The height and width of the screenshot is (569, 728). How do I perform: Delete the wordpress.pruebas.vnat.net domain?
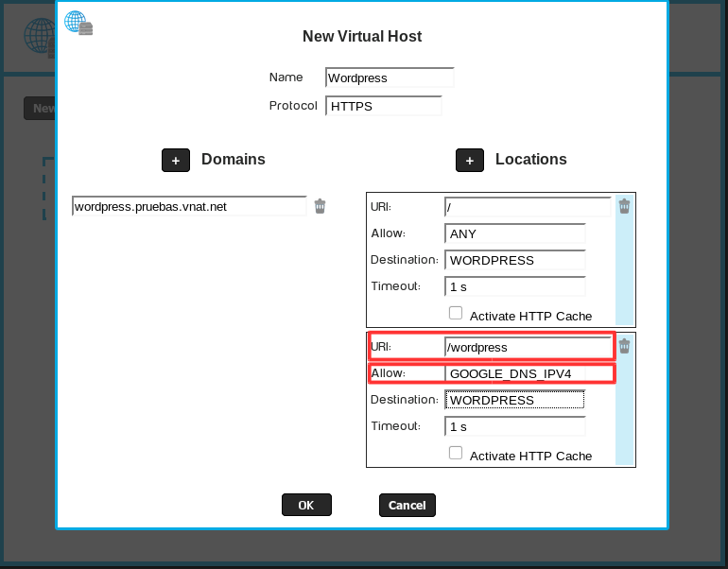[320, 206]
